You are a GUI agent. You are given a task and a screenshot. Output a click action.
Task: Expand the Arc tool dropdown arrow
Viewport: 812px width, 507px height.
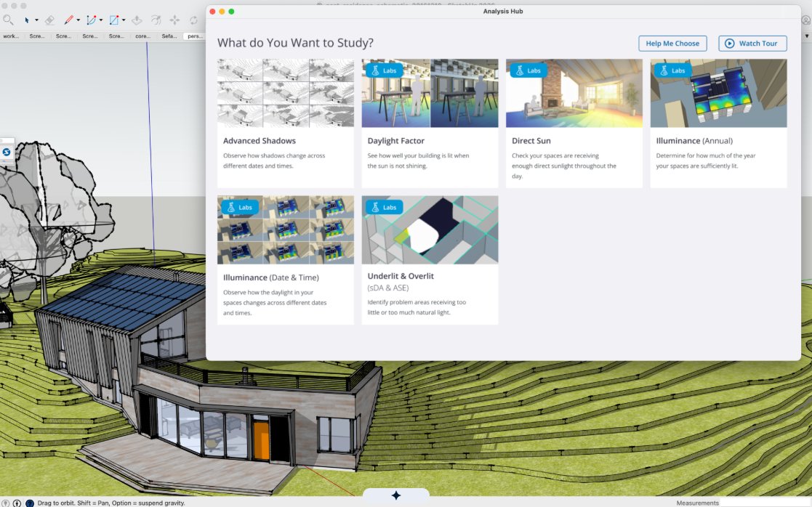(101, 20)
